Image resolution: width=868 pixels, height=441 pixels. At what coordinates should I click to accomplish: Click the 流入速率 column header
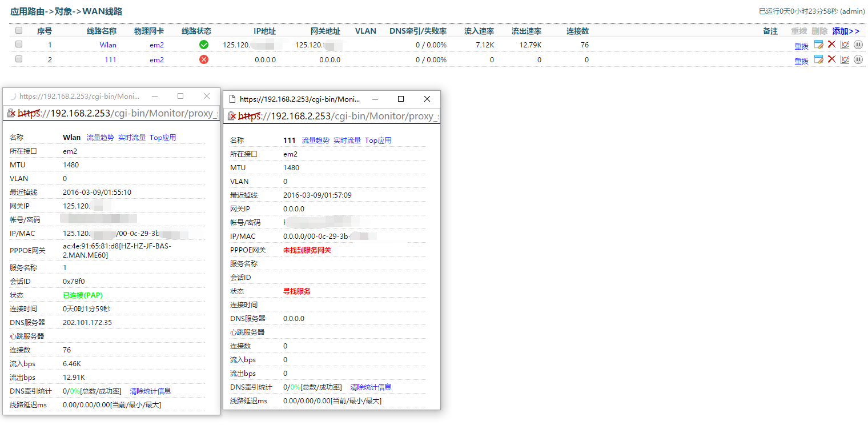(x=479, y=31)
